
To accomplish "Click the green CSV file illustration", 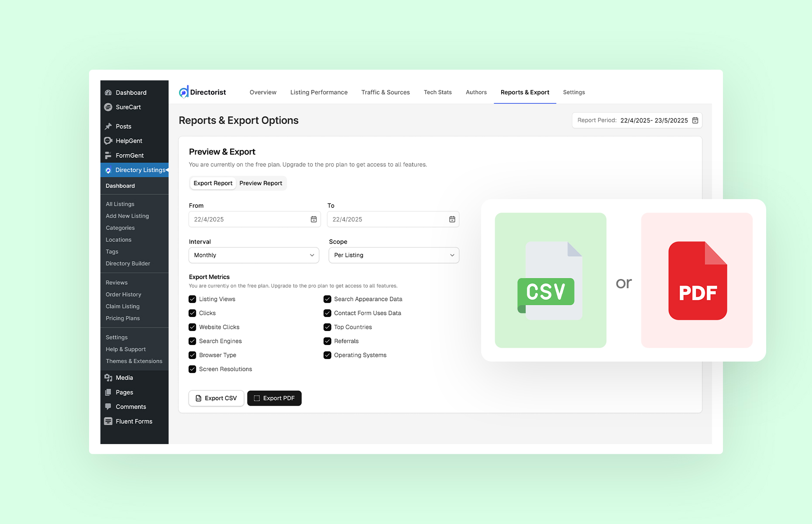I will pyautogui.click(x=550, y=280).
